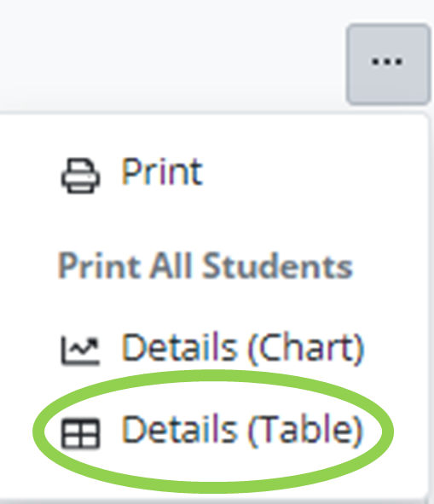Image resolution: width=434 pixels, height=504 pixels.
Task: Select the circled Details (Table) option
Action: [212, 432]
